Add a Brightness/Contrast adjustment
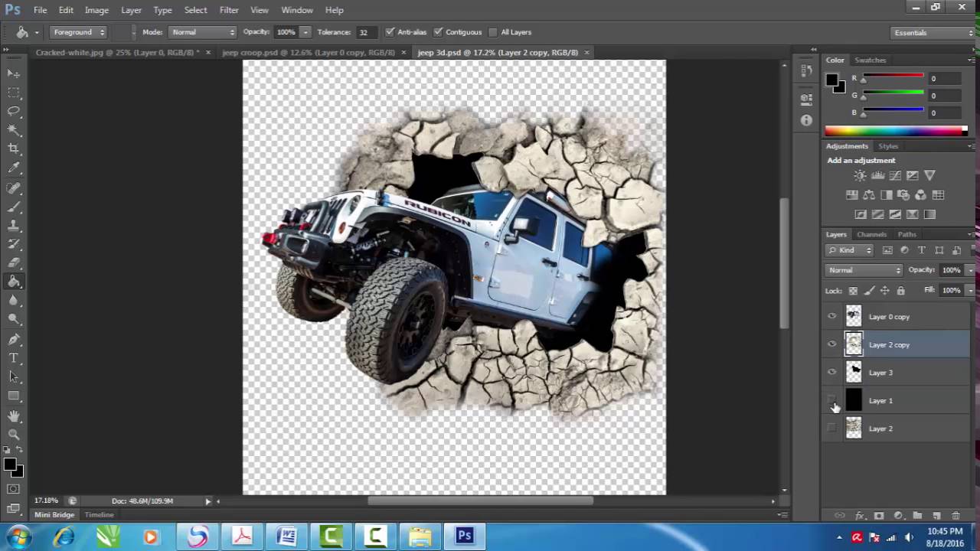Viewport: 980px width, 551px height. [861, 176]
